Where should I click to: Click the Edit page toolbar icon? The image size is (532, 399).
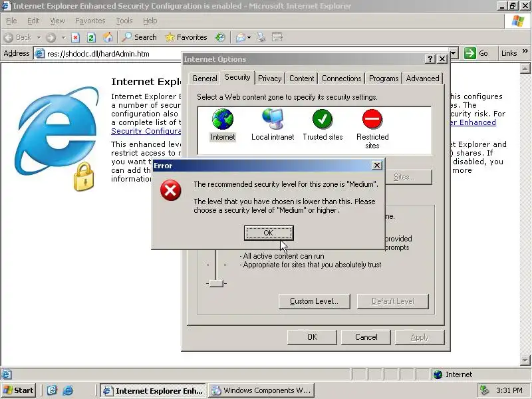coord(277,37)
